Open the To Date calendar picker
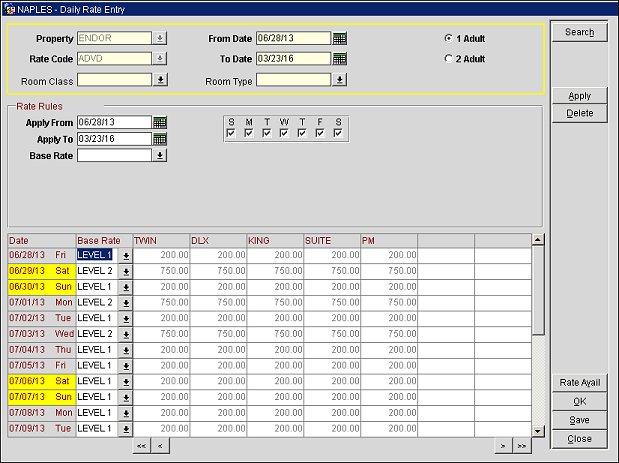This screenshot has height=463, width=619. point(339,59)
